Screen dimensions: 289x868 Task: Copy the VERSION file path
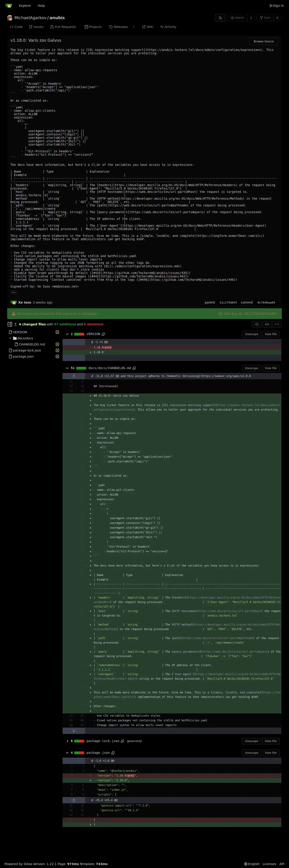point(103,334)
